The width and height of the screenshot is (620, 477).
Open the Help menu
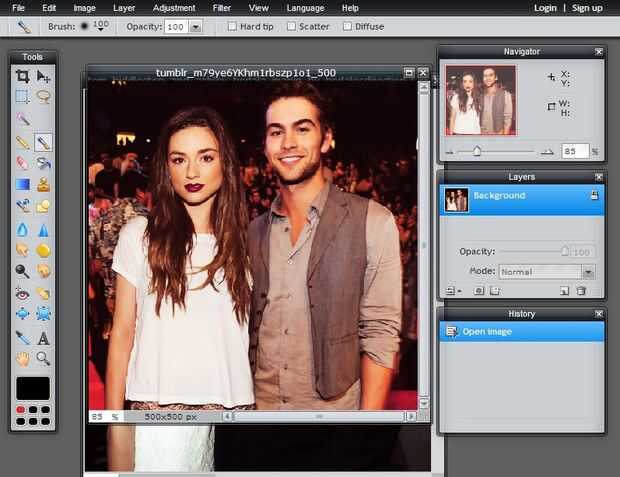point(350,8)
